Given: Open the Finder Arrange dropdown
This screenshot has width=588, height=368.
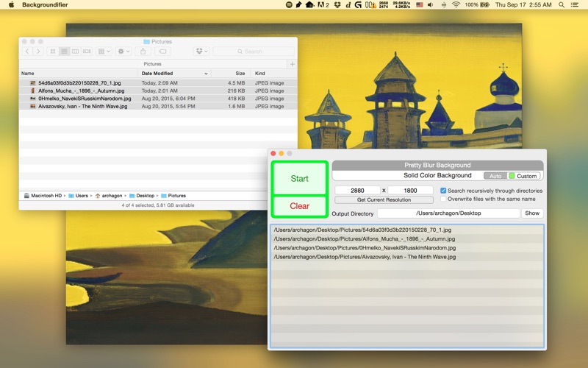Looking at the screenshot, I should click(104, 52).
